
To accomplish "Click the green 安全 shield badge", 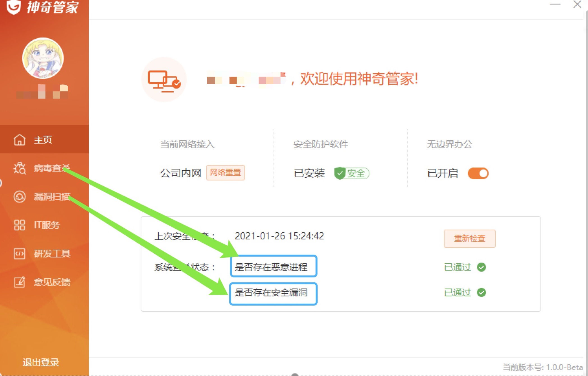I will point(352,173).
